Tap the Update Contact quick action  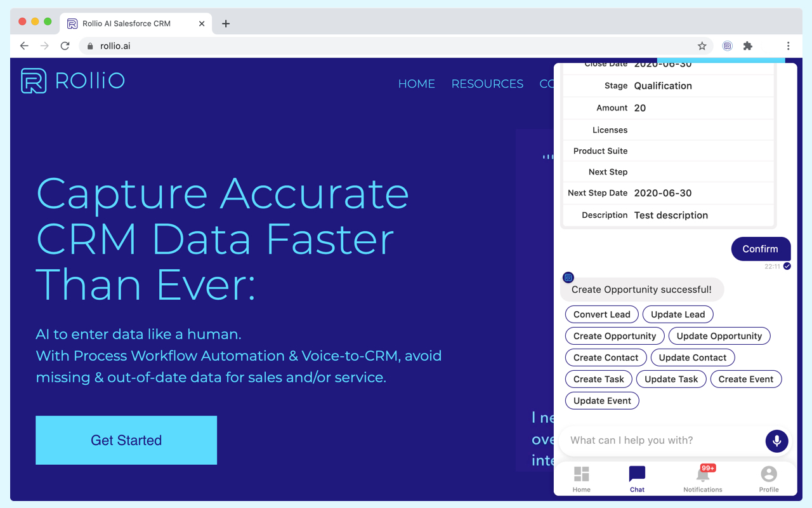coord(693,358)
